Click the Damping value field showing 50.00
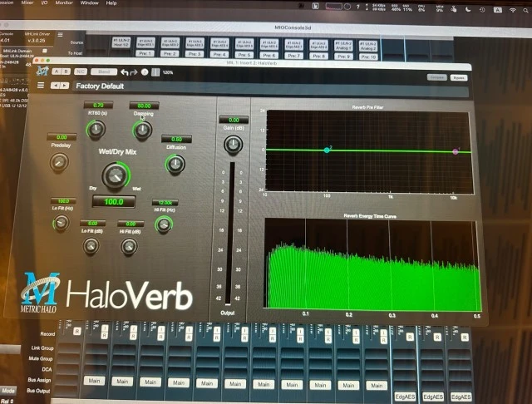The width and height of the screenshot is (532, 404). pos(144,106)
